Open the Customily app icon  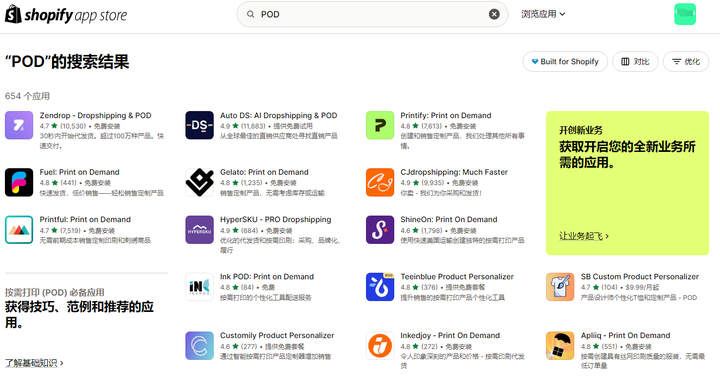point(199,346)
